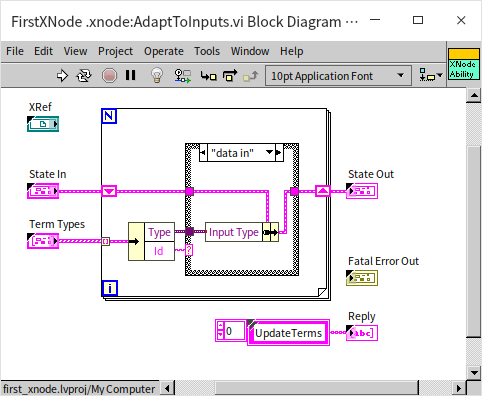Toggle Retain Wire Values button
This screenshot has height=396, width=482.
click(x=183, y=76)
